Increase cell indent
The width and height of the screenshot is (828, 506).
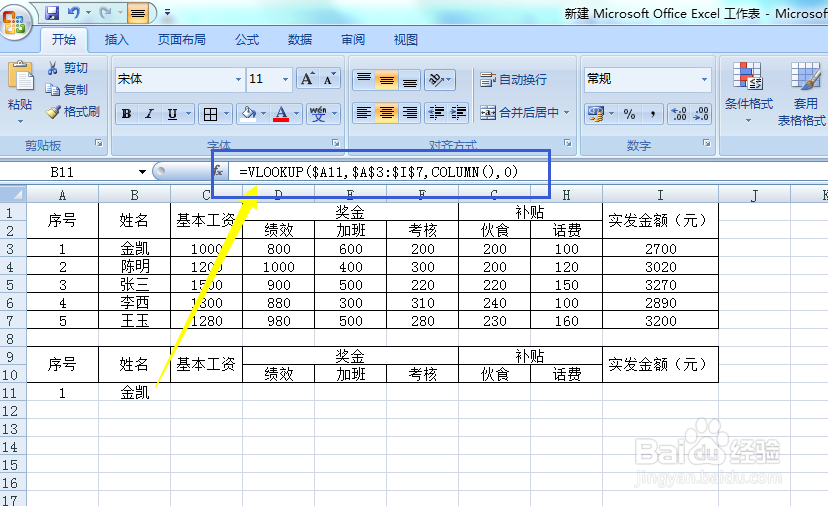tap(458, 113)
